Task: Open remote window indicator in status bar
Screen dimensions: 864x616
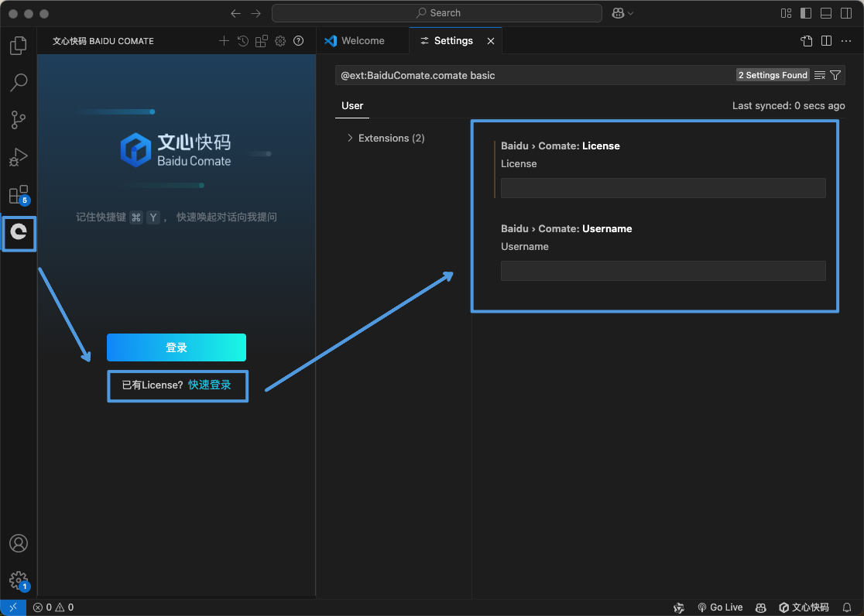Action: pos(13,607)
